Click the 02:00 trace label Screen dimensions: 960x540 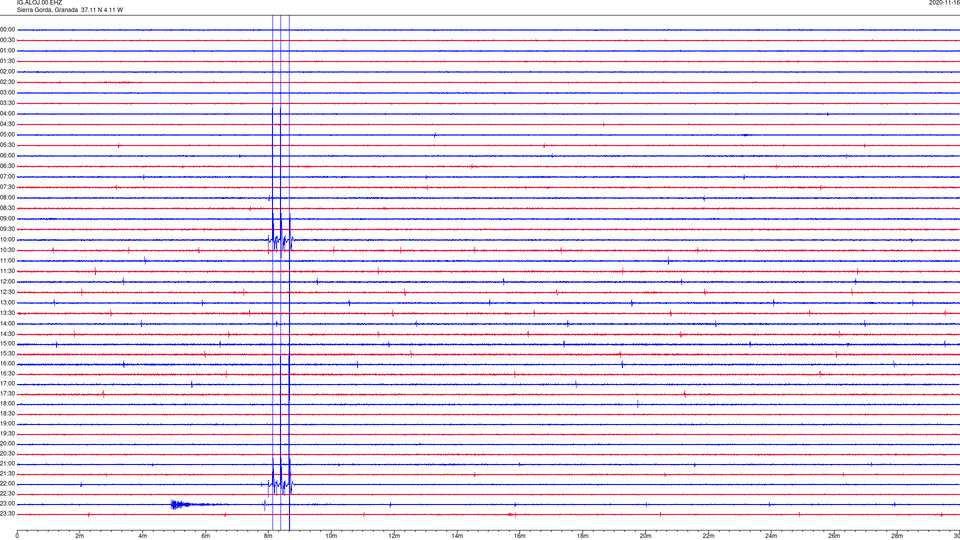coord(8,72)
